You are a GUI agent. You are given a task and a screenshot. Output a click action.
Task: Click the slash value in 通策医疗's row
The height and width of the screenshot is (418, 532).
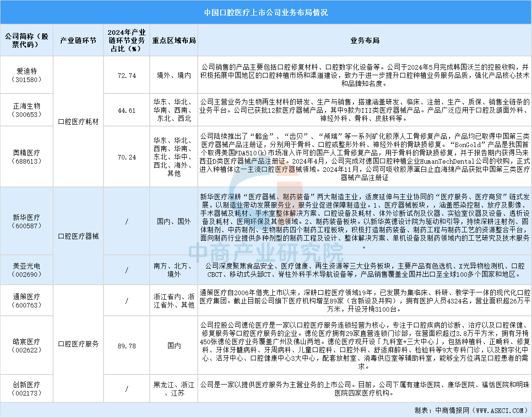126,301
